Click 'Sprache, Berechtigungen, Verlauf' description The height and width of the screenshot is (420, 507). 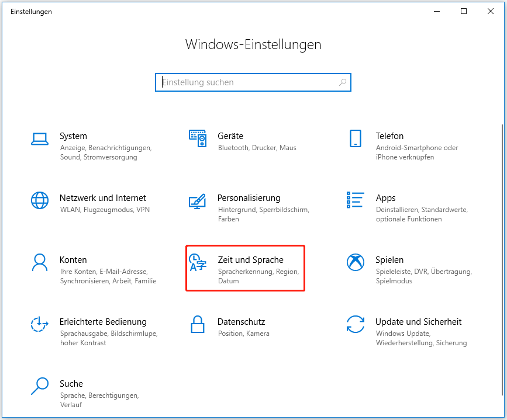[x=99, y=400]
